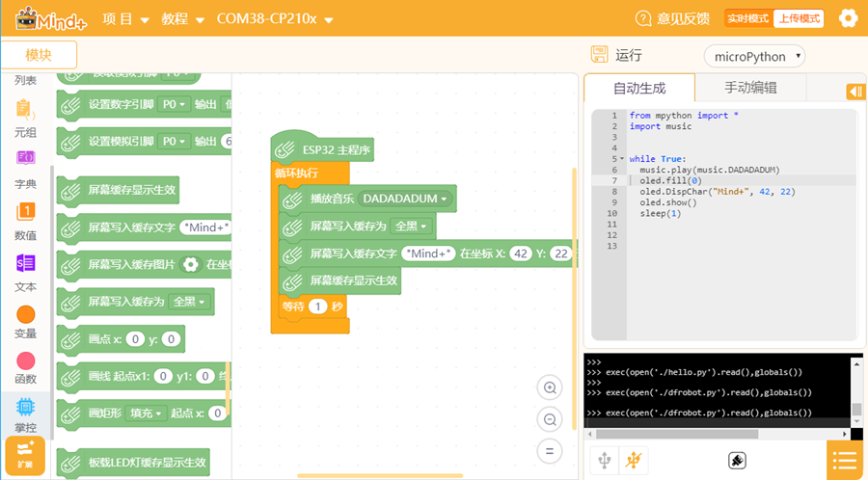Viewport: 868px width, 480px height.
Task: Clear the terminal with brush icon
Action: tap(738, 461)
